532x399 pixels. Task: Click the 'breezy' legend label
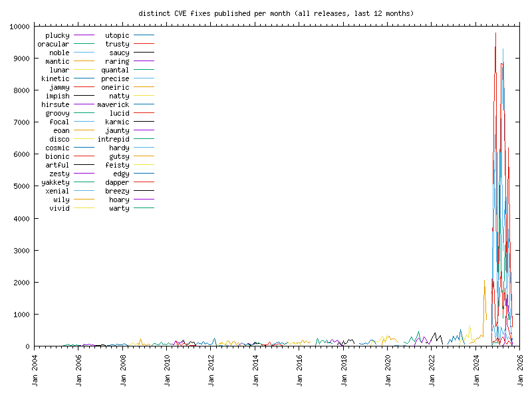pyautogui.click(x=117, y=191)
